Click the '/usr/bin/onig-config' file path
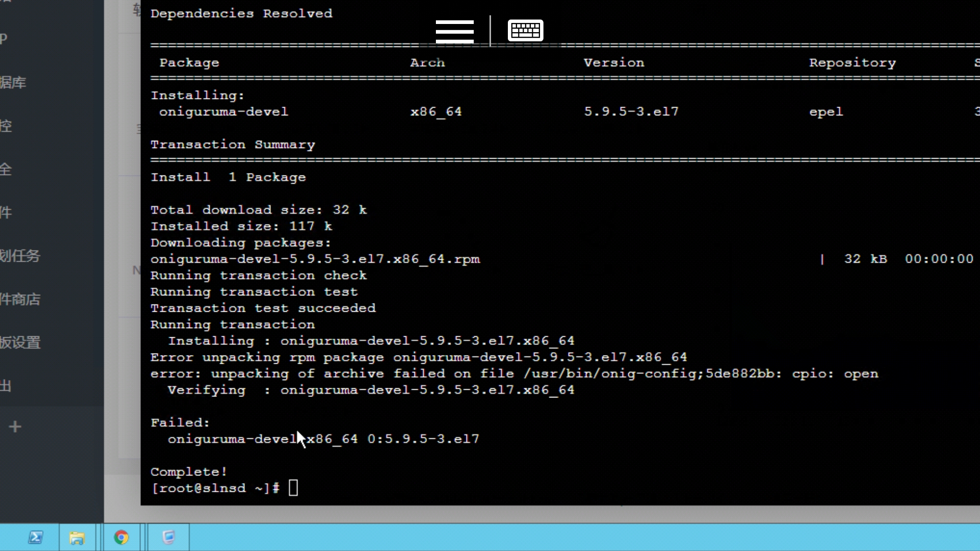The image size is (980, 551). [610, 373]
